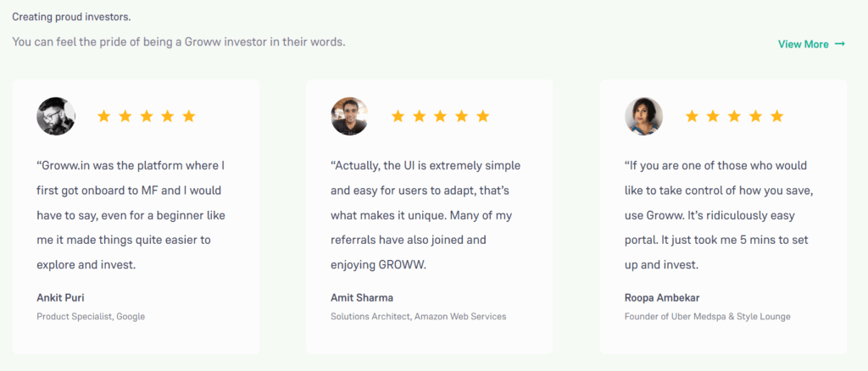Select Amit Sharma's profile photo
Screen dimensions: 868x371
[349, 116]
